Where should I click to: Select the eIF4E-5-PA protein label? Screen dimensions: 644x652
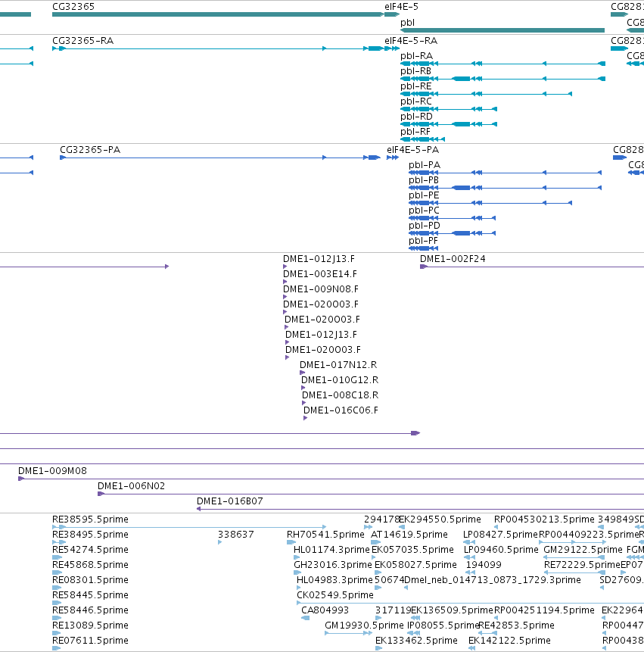coord(412,150)
